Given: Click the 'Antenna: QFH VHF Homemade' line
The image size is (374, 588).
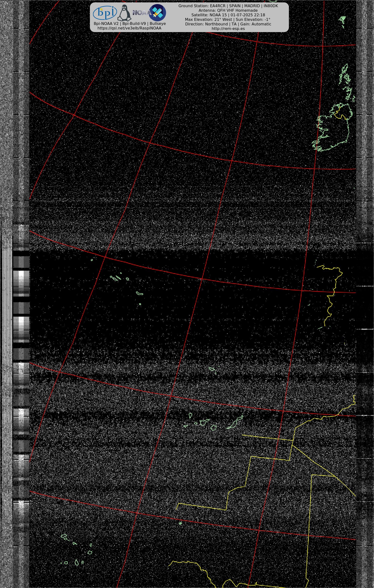Looking at the screenshot, I should (x=228, y=11).
